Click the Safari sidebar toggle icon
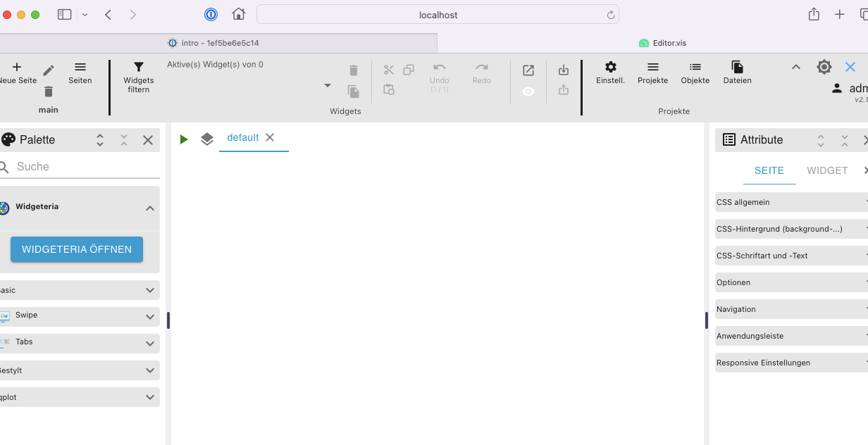Screen dimensions: 868x445 [x=65, y=14]
